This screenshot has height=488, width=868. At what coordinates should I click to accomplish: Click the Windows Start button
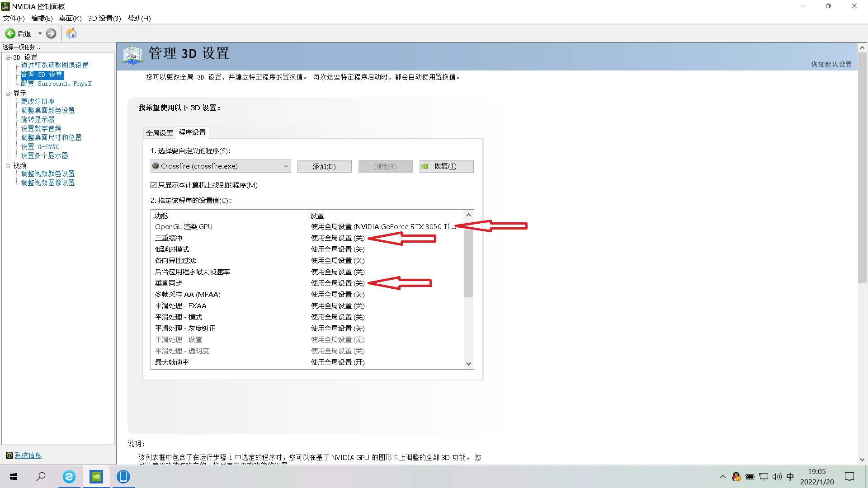point(14,477)
